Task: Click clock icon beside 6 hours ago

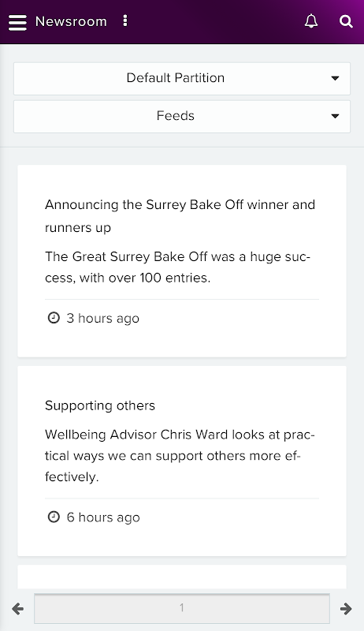Action: pos(54,517)
